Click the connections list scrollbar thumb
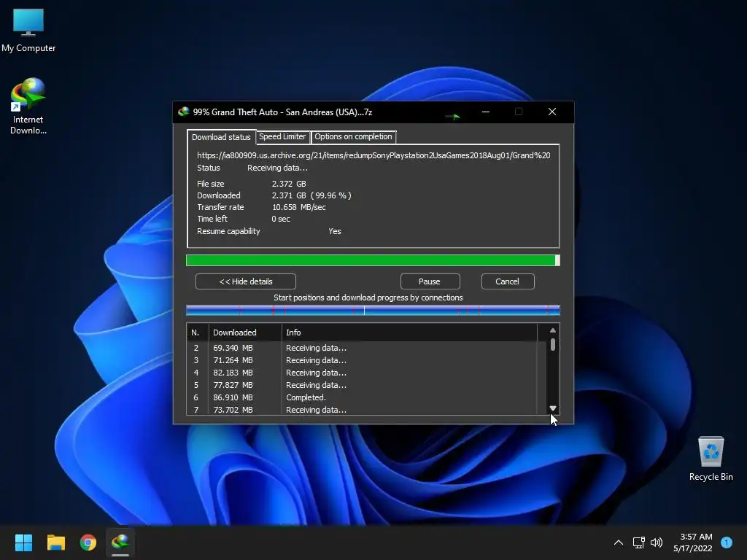The width and height of the screenshot is (747, 560). tap(553, 344)
